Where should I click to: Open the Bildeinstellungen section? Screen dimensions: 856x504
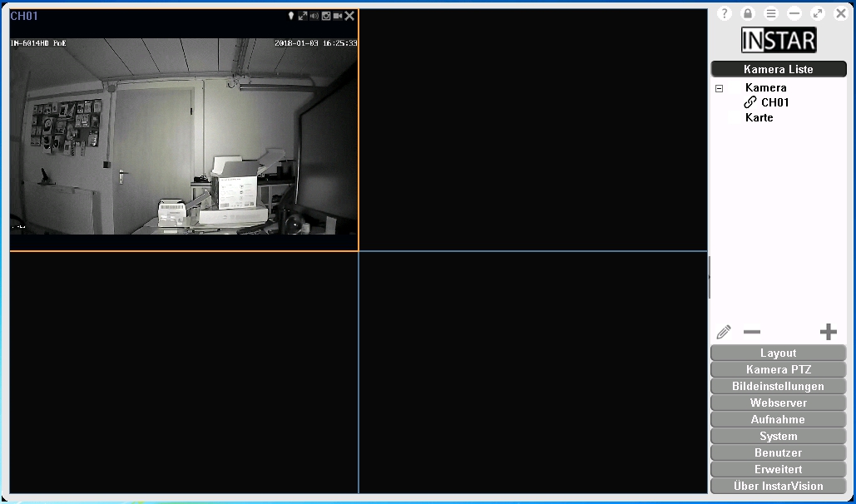(x=778, y=386)
